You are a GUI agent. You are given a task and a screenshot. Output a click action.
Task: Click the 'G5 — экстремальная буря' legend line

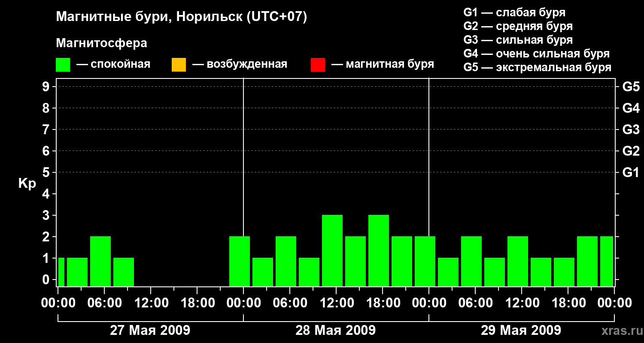point(537,68)
